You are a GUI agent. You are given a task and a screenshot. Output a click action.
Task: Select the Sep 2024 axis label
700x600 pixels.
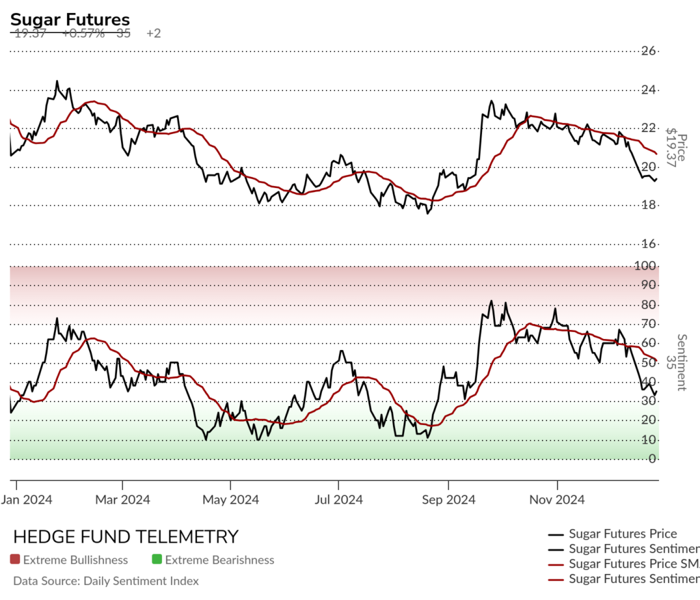(448, 500)
